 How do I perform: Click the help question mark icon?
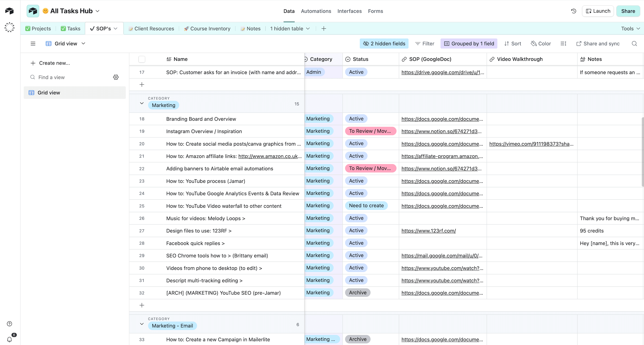point(9,324)
